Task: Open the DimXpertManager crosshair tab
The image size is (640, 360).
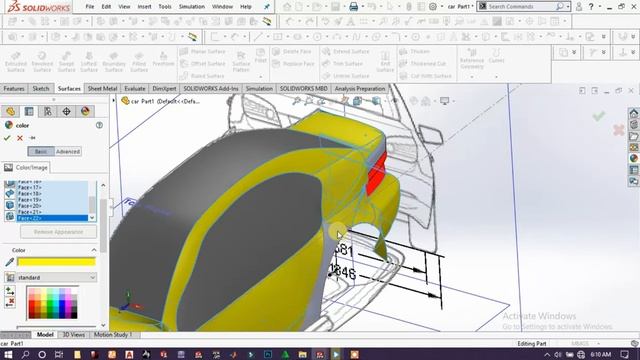Action: tap(67, 111)
